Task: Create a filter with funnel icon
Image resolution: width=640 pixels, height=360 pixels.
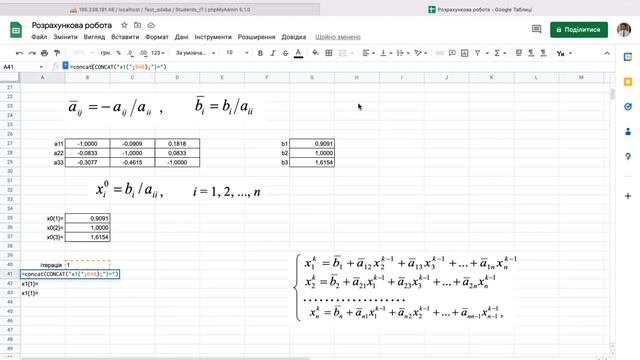Action: point(477,53)
